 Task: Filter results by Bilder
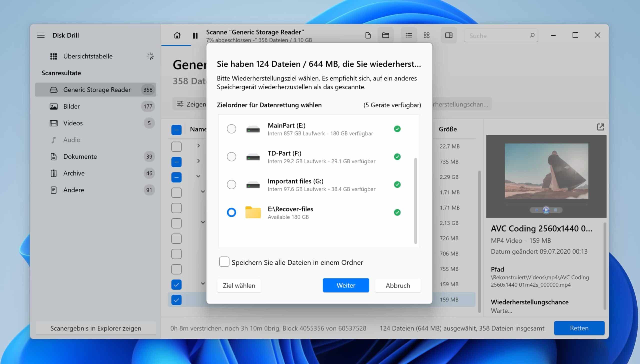click(x=95, y=106)
